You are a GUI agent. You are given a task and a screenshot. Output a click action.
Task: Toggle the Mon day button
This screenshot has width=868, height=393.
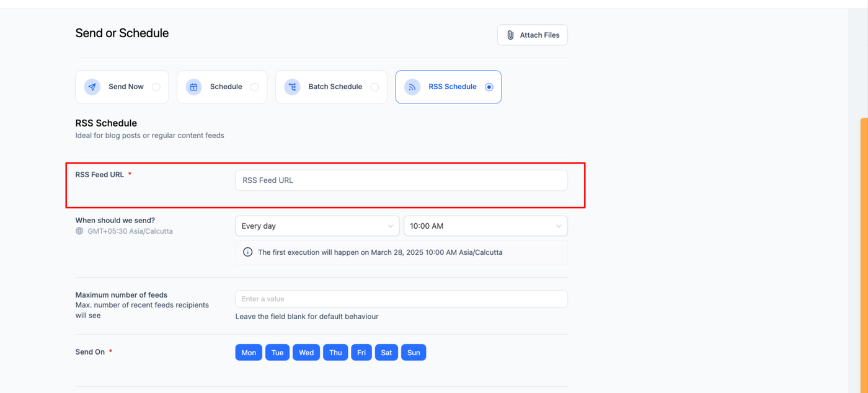249,353
